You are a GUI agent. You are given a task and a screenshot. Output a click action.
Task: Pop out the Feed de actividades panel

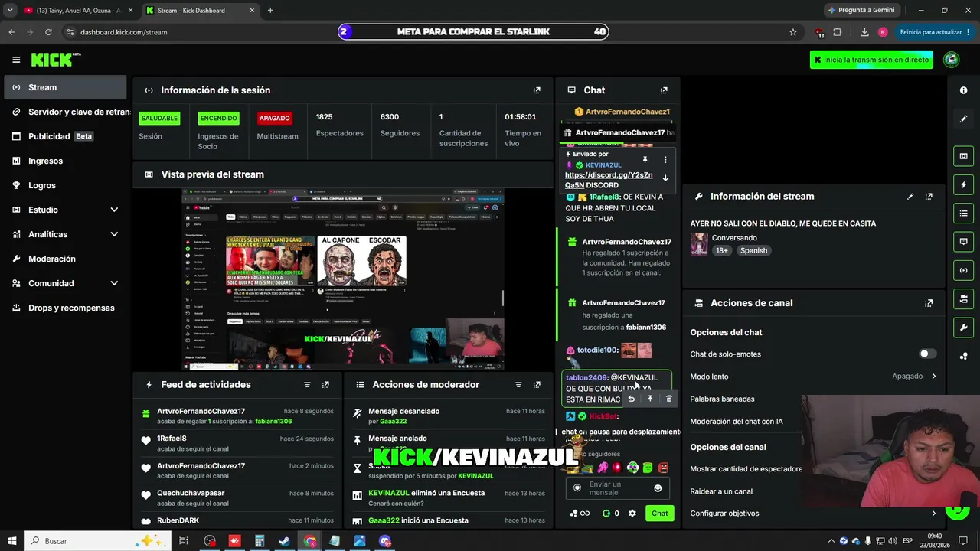(325, 385)
